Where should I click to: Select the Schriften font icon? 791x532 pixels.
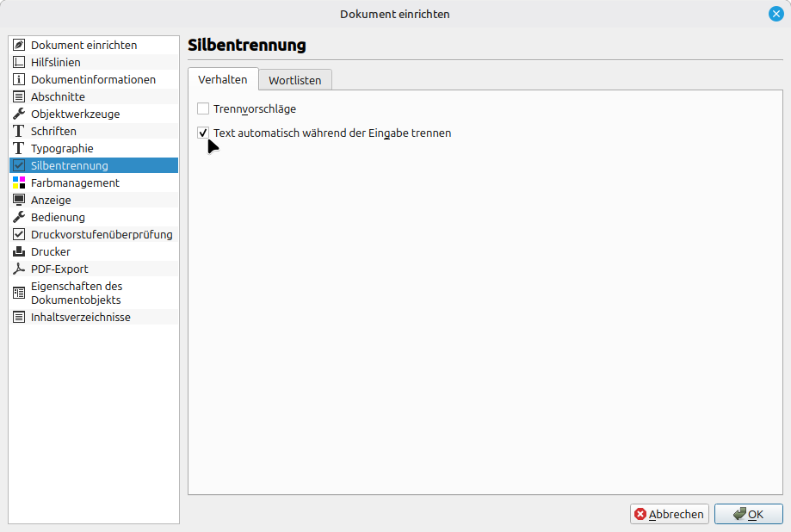(19, 131)
